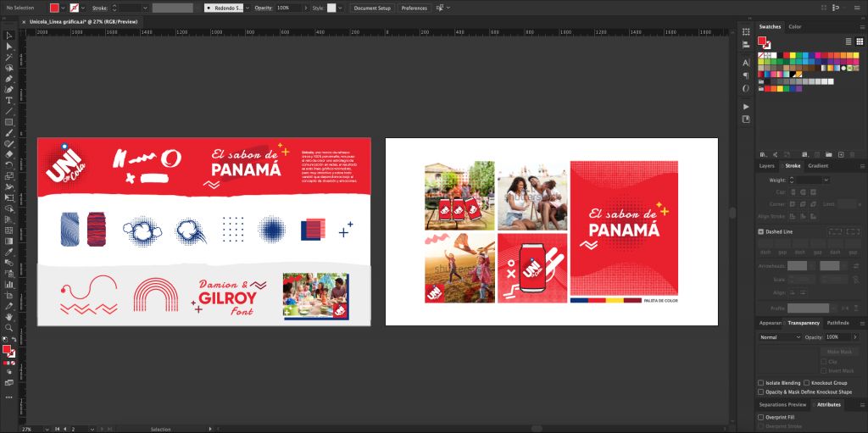Screen dimensions: 868x433
Task: Open the stroke Weight dropdown in Stroke panel
Action: point(826,180)
